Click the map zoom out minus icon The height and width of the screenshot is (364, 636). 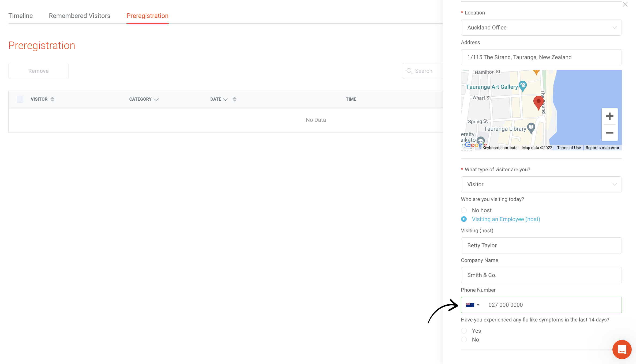pyautogui.click(x=609, y=133)
